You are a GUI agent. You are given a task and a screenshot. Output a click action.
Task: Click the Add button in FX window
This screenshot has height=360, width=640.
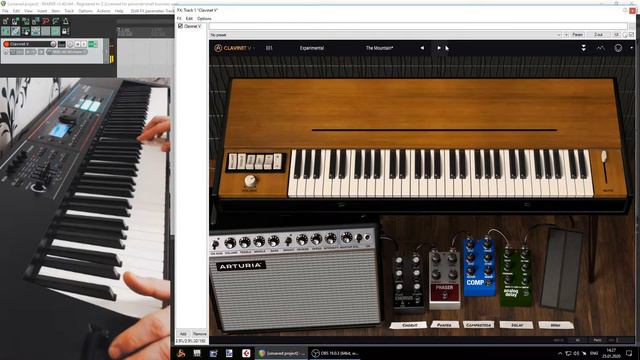(x=183, y=334)
